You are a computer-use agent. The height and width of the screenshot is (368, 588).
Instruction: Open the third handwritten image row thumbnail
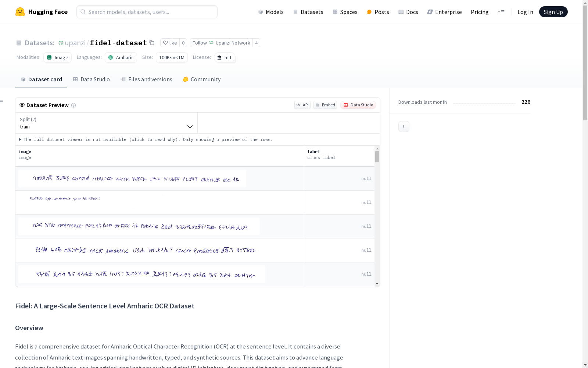[139, 226]
